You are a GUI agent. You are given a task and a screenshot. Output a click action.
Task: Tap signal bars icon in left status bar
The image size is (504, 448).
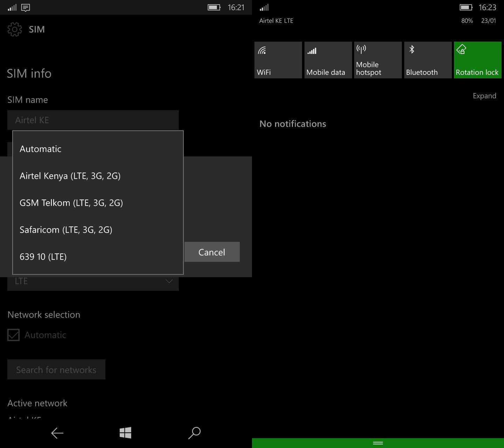point(12,7)
